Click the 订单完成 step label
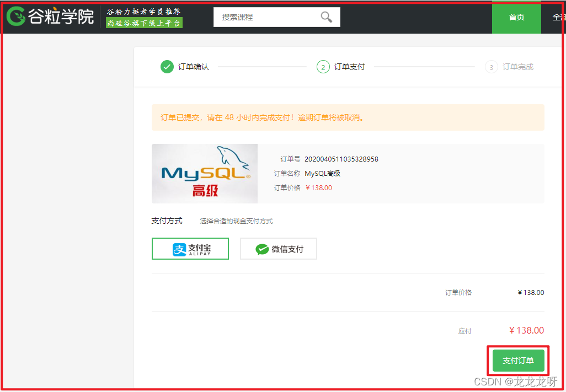The height and width of the screenshot is (392, 566). click(518, 67)
